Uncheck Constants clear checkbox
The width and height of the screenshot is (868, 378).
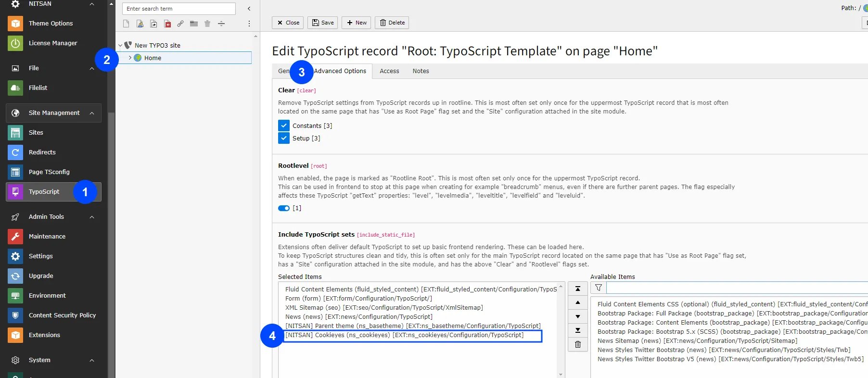tap(283, 126)
